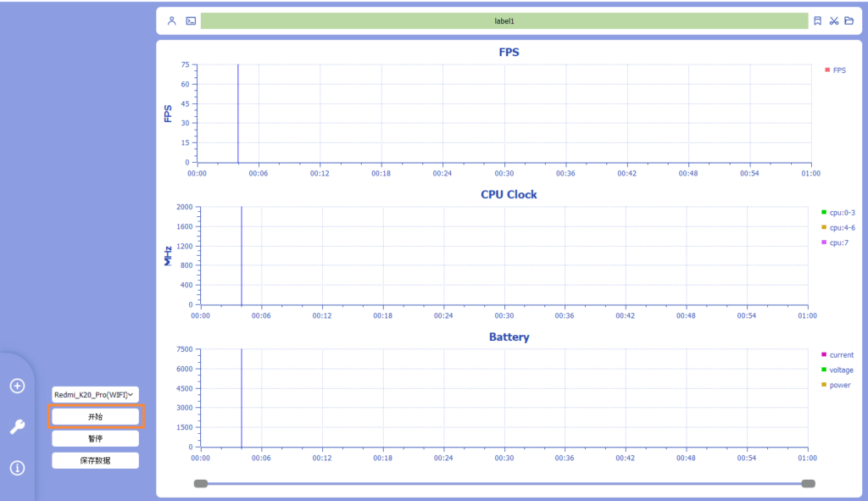
Task: Toggle cpu:7 legend series
Action: [834, 242]
